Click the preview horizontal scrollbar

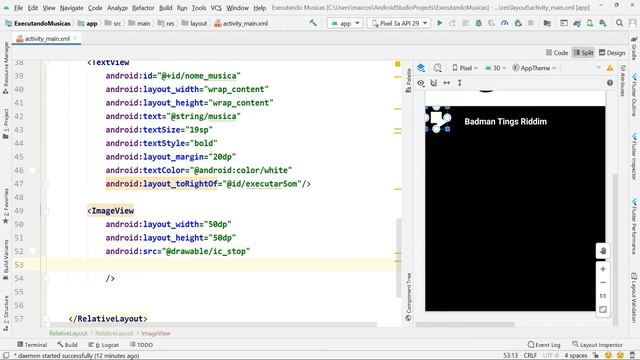465,324
